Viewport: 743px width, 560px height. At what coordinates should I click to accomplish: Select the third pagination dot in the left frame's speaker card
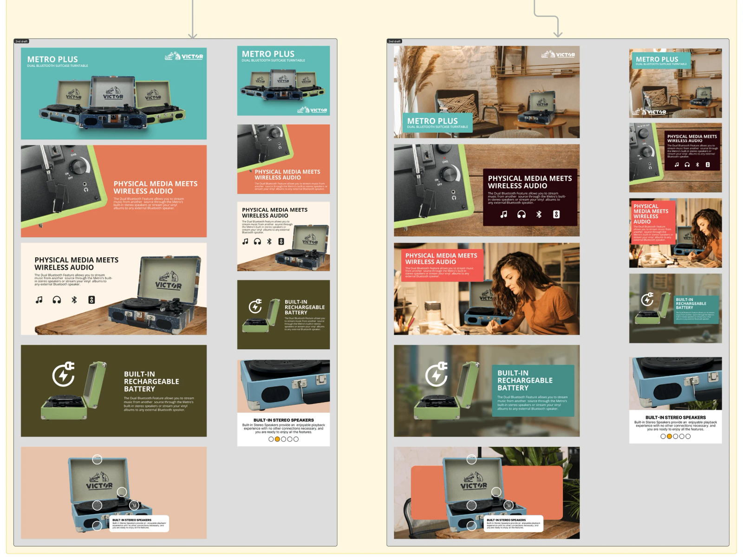coord(283,439)
